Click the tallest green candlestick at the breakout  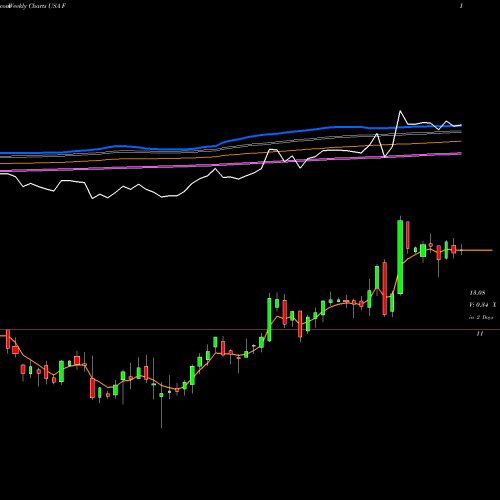(400, 257)
